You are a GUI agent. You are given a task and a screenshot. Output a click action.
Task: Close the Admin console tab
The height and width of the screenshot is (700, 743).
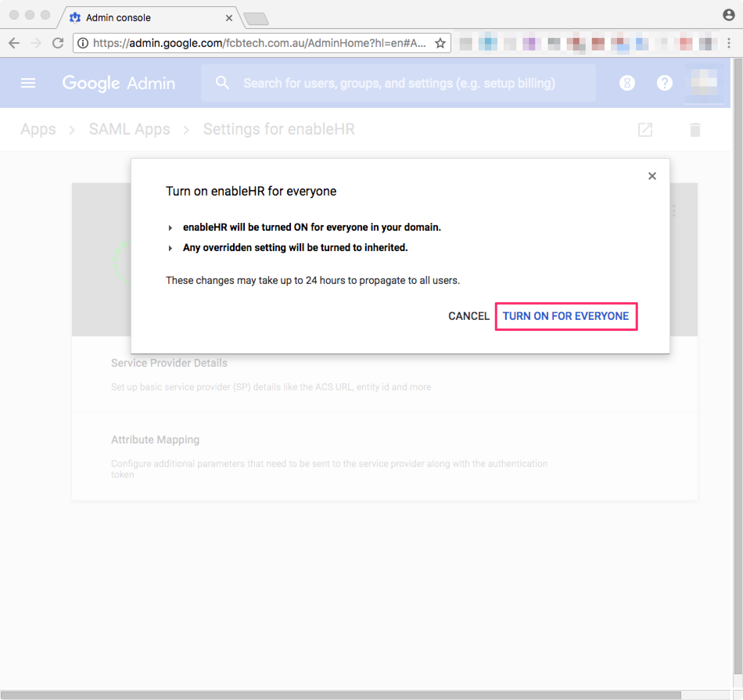pyautogui.click(x=229, y=18)
